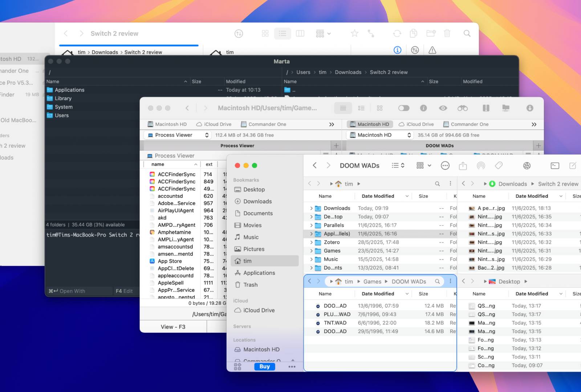Expand the Games folder disclosure arrow
Image resolution: width=581 pixels, height=392 pixels.
point(311,251)
